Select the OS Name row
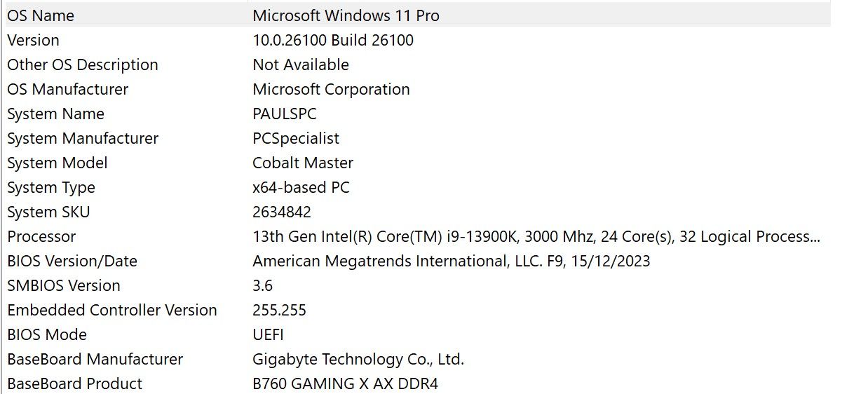Viewport: 868px width, 394px height. (x=41, y=15)
